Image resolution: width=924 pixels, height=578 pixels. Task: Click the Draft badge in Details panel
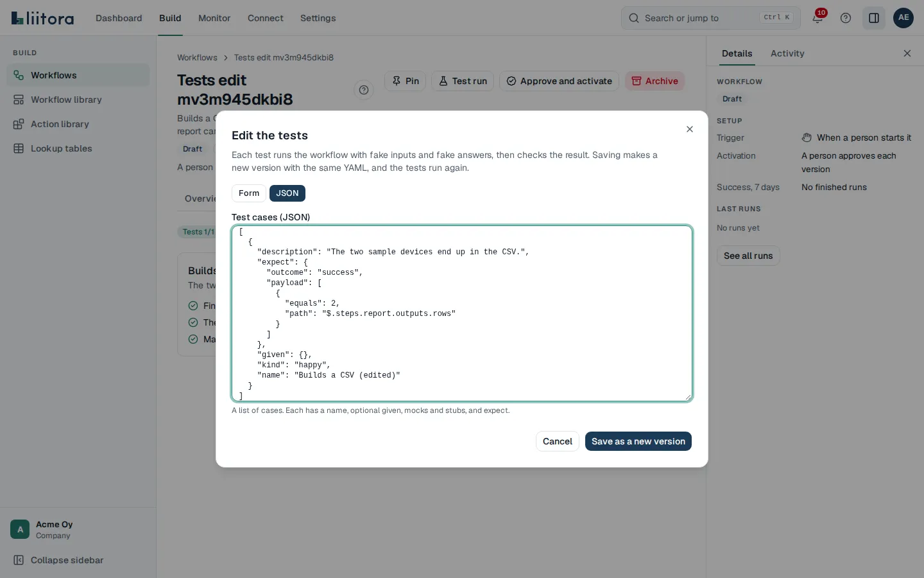[x=732, y=99]
